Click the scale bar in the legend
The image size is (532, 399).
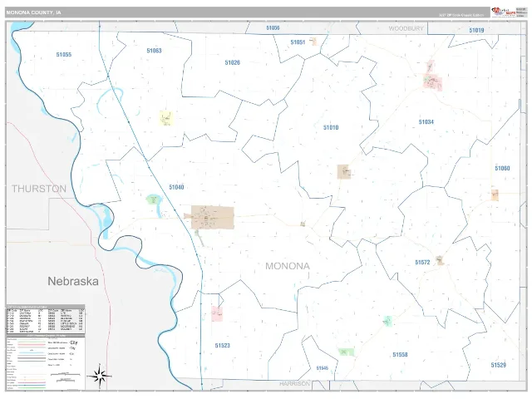coord(66,375)
